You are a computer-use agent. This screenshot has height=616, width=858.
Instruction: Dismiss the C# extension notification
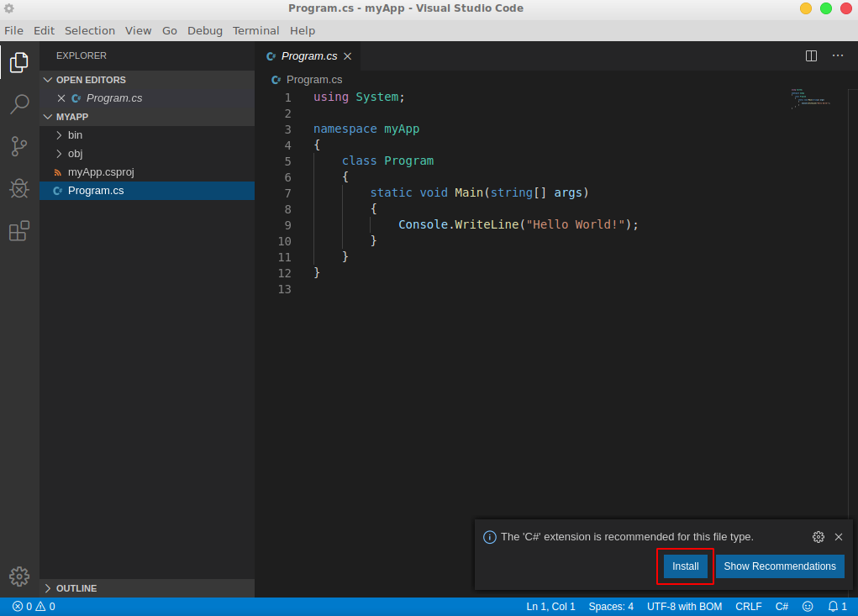click(839, 537)
